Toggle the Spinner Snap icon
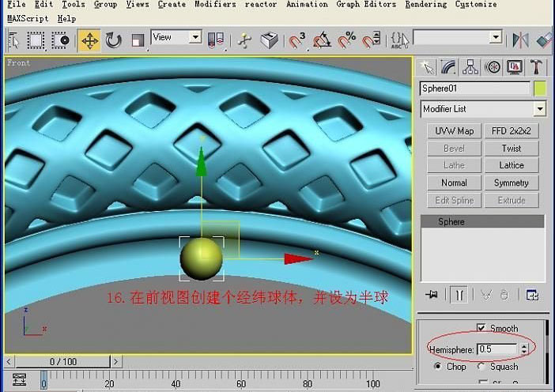This screenshot has width=555, height=392. (x=371, y=40)
